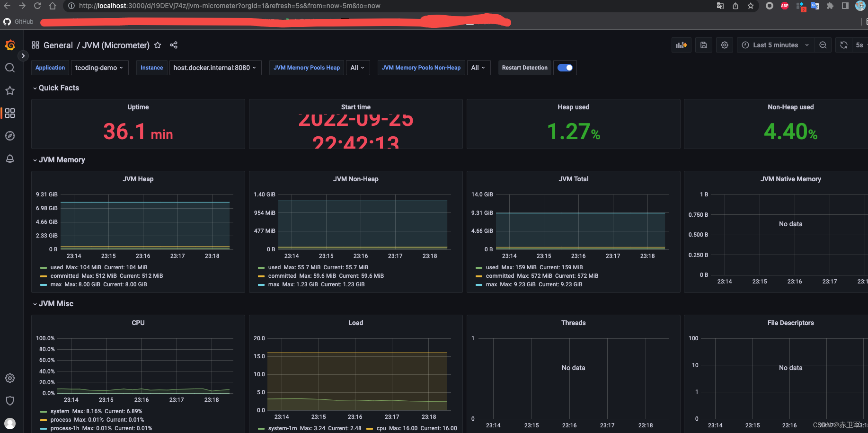Click the translate page icon in address bar
The width and height of the screenshot is (868, 433).
(720, 6)
